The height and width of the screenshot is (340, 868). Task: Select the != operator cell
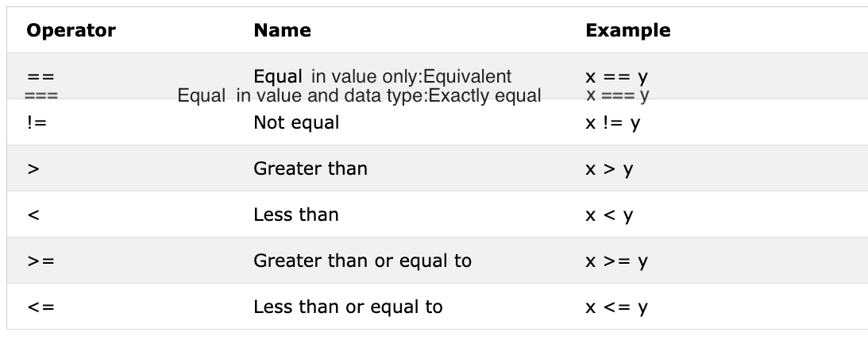click(36, 123)
